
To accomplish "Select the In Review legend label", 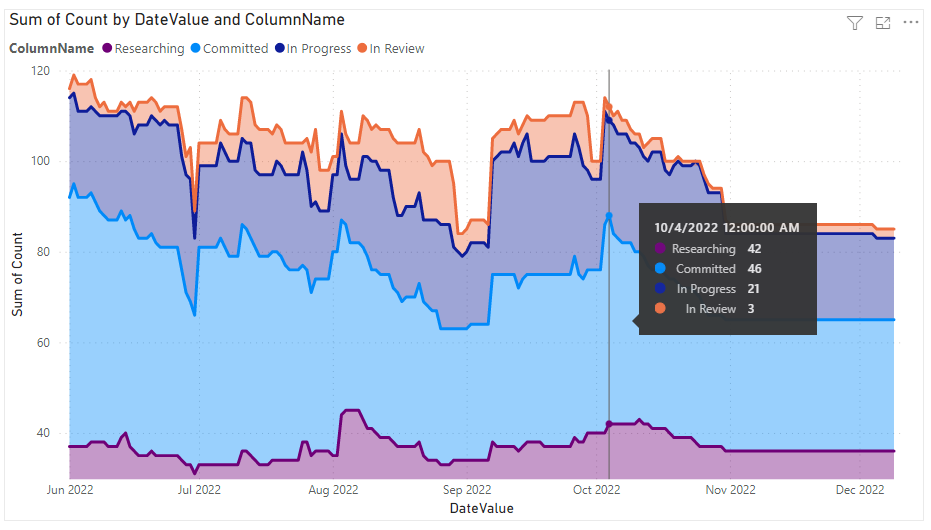I will point(397,48).
